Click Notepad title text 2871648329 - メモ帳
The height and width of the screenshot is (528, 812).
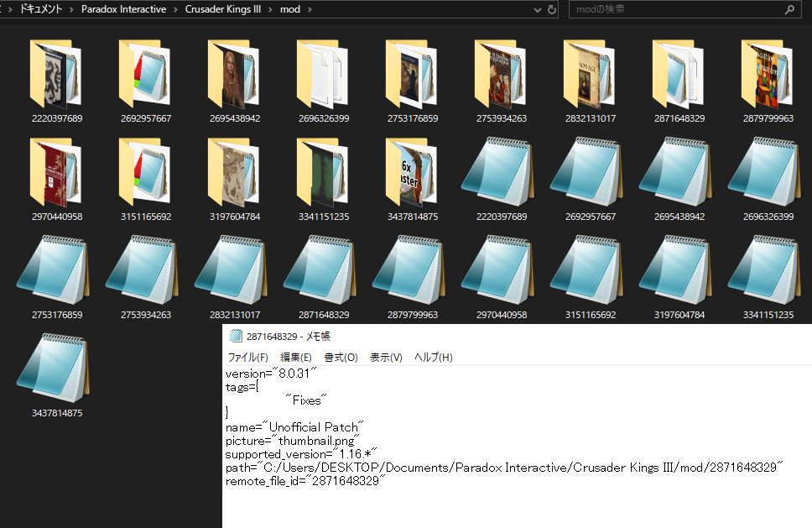click(289, 337)
